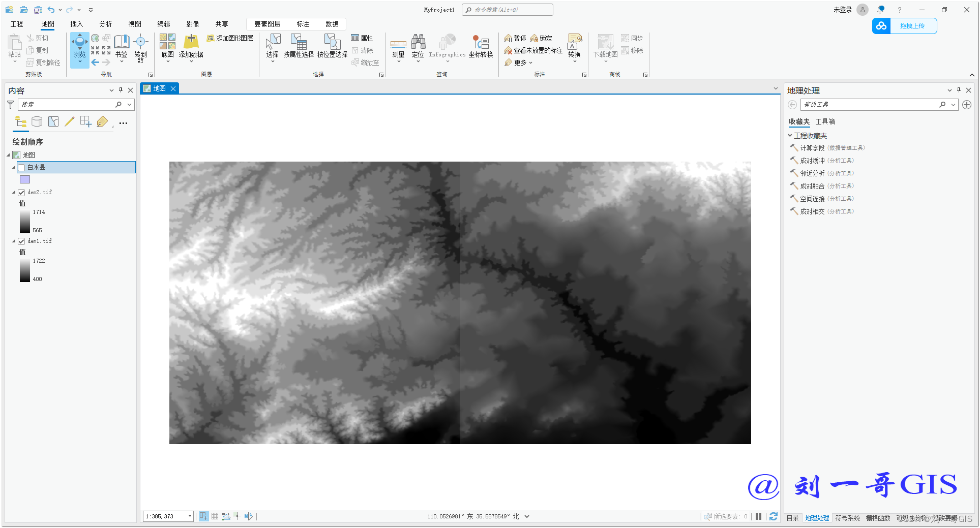Click the 拖拽上传 upload button
This screenshot has width=980, height=528.
pyautogui.click(x=905, y=26)
